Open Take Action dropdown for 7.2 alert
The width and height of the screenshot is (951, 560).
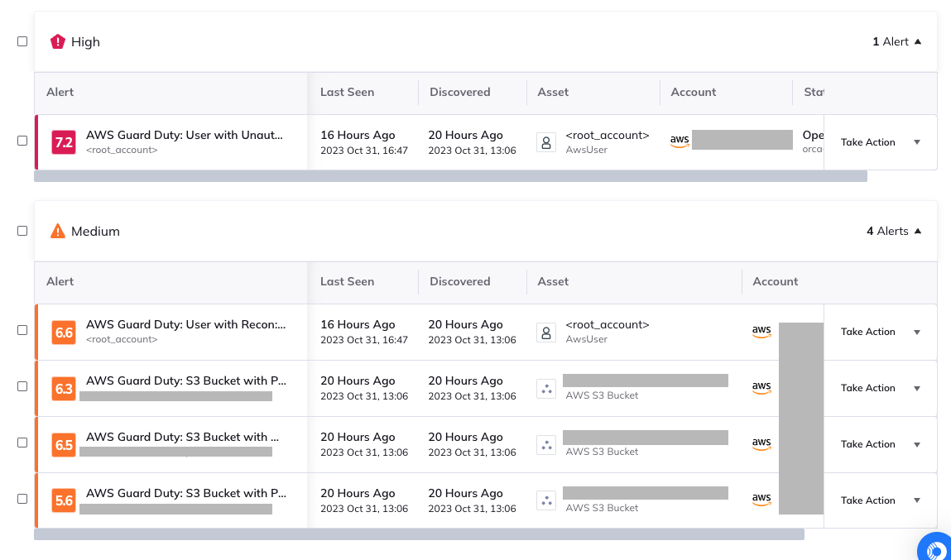coord(916,142)
